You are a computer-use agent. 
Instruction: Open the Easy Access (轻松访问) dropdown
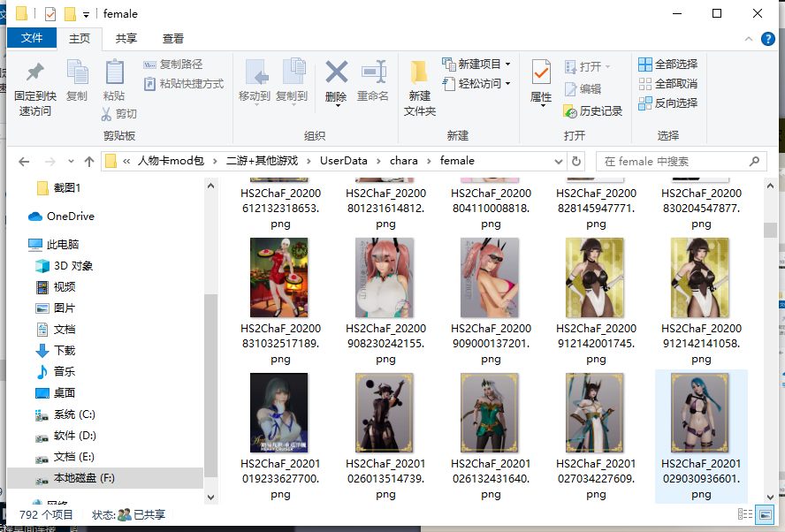click(x=476, y=84)
